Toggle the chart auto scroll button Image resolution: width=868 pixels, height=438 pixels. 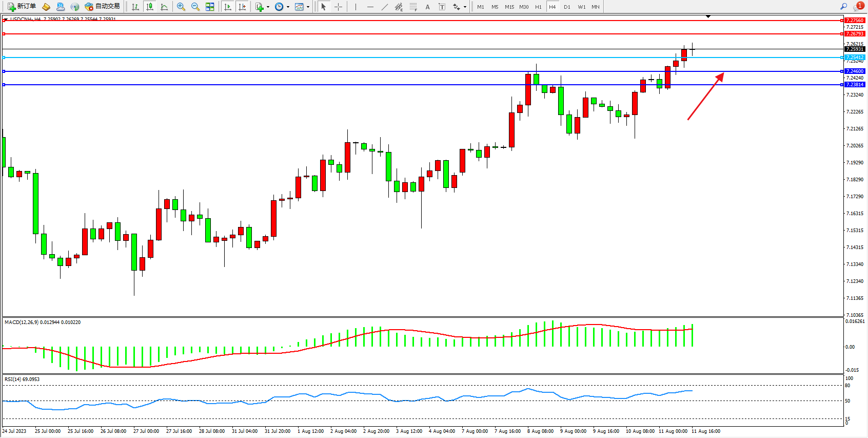pos(228,7)
